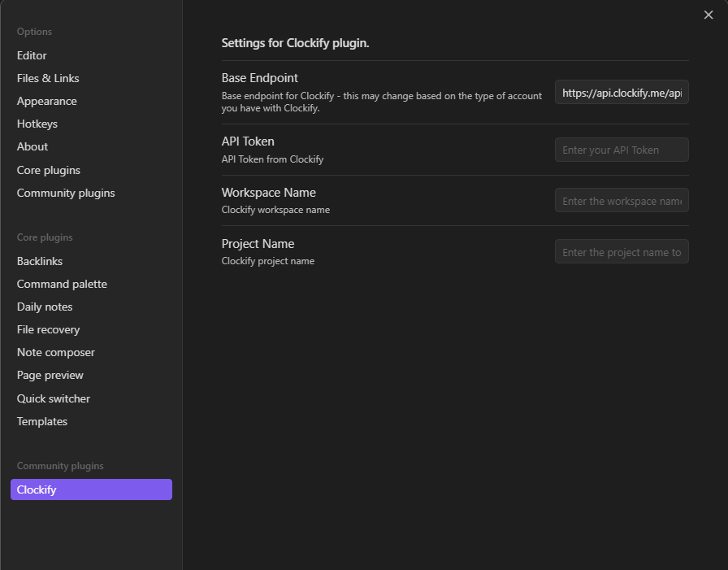Screen dimensions: 728x570
Task: Click the gray 'Core plugins' section header
Action: pyautogui.click(x=45, y=237)
